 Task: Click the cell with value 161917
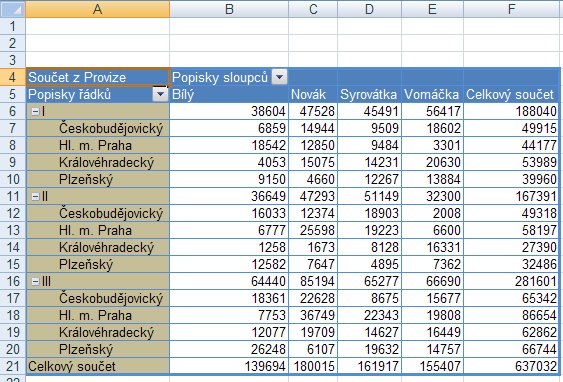[369, 366]
